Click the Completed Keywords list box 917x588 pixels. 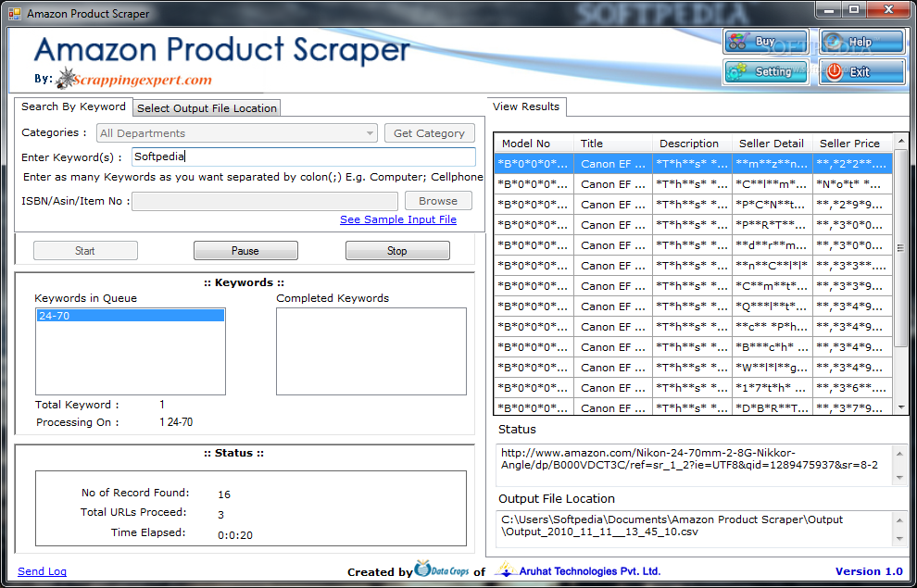tap(371, 351)
